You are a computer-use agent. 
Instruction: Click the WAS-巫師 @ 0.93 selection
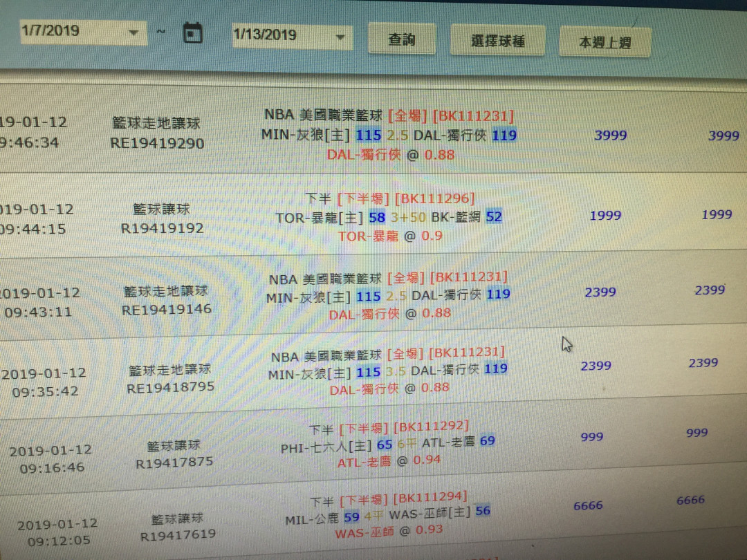[389, 532]
